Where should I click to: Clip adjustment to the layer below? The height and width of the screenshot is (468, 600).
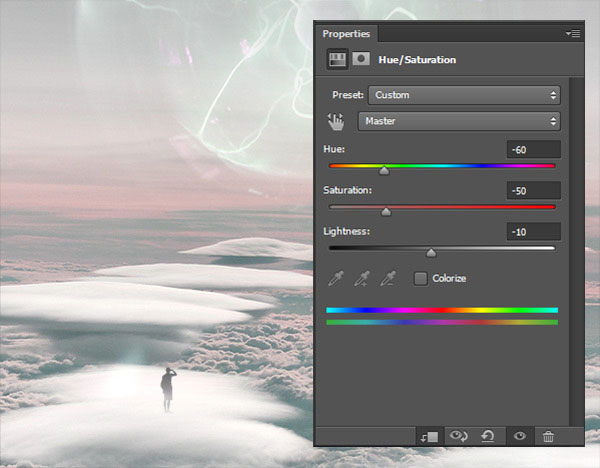[426, 436]
